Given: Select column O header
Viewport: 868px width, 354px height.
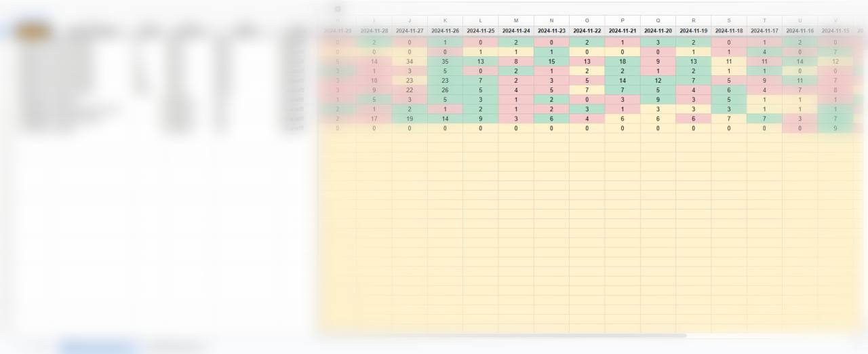Looking at the screenshot, I should click(587, 20).
